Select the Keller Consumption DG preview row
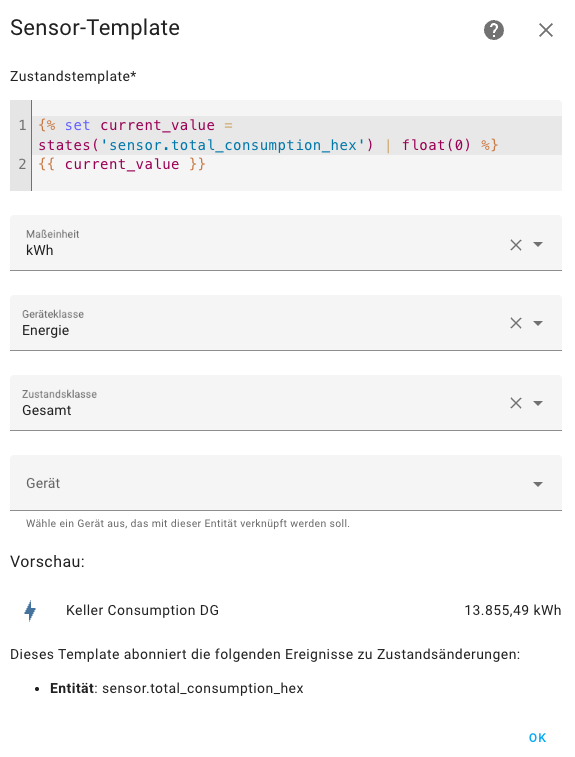This screenshot has width=575, height=757. 286,610
